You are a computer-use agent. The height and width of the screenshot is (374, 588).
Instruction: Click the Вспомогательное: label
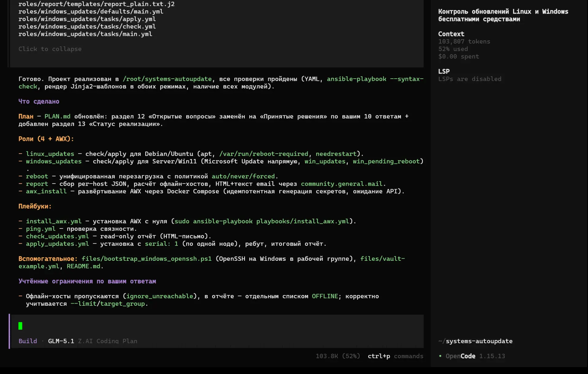(48, 259)
